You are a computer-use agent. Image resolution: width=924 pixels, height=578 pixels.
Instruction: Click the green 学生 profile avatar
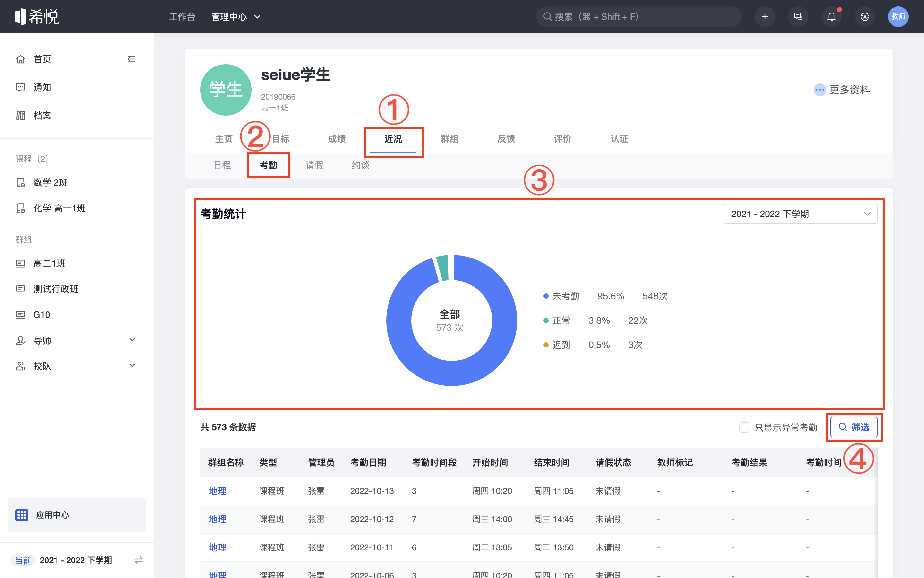pos(226,90)
